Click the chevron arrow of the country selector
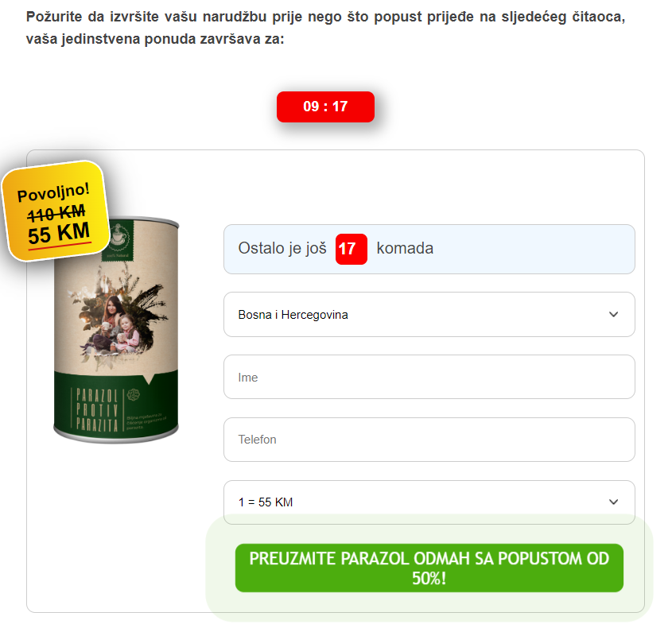Screen dimensions: 672x628 point(613,315)
